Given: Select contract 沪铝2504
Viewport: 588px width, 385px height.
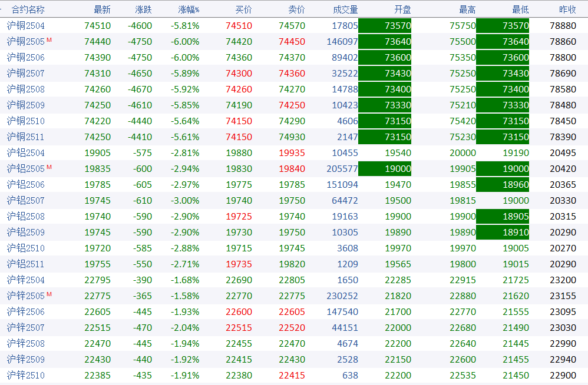Looking at the screenshot, I should point(25,153).
